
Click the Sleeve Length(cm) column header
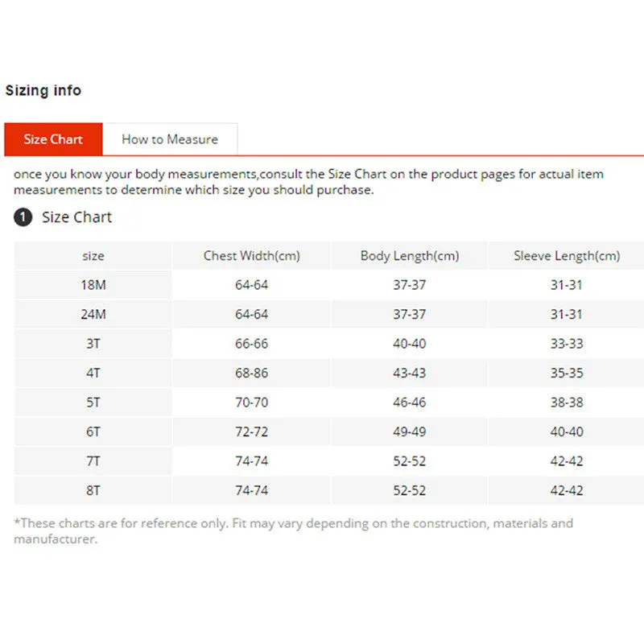tap(567, 256)
